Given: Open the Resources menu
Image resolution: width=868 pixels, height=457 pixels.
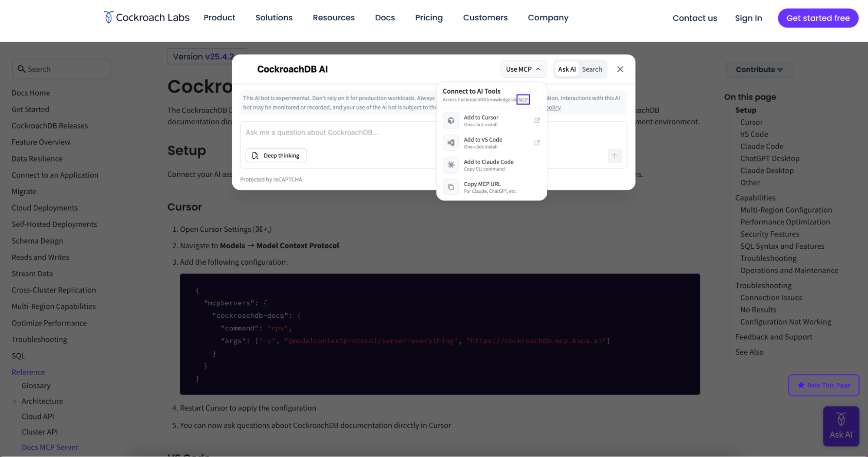Looking at the screenshot, I should 333,18.
